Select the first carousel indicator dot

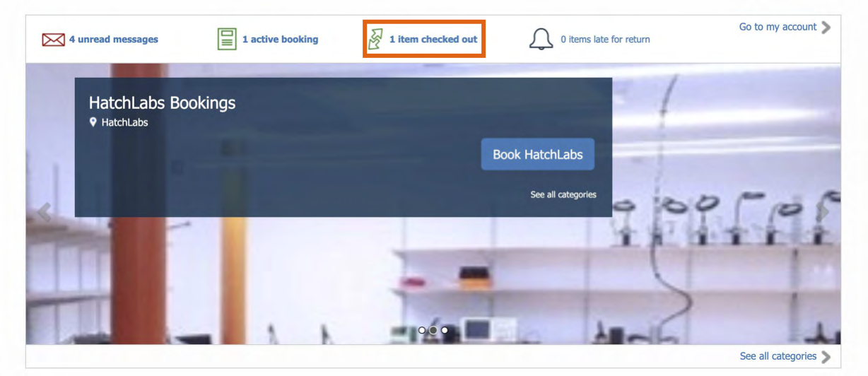(422, 330)
